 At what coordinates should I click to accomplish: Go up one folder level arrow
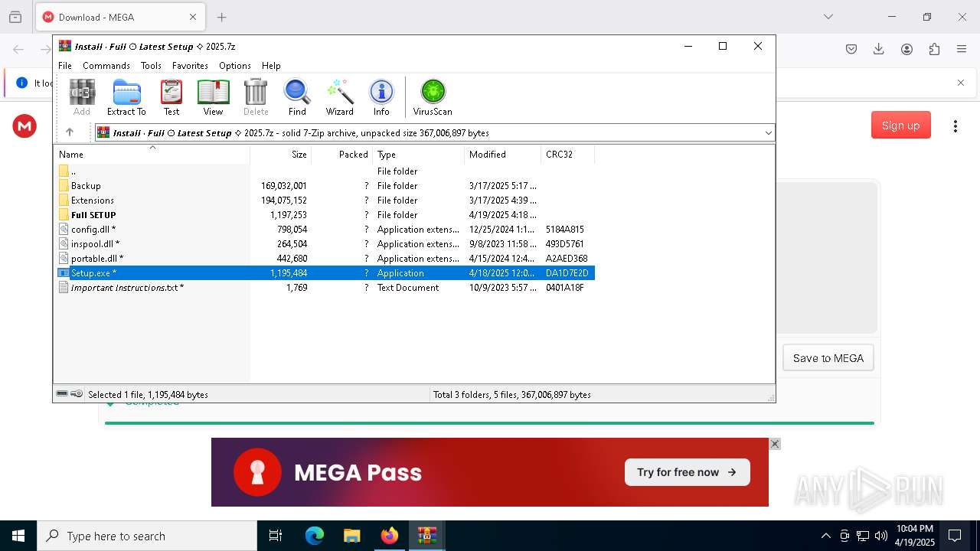point(70,132)
